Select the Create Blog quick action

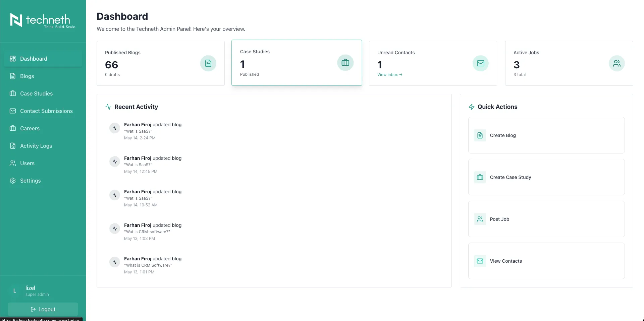[x=546, y=135]
